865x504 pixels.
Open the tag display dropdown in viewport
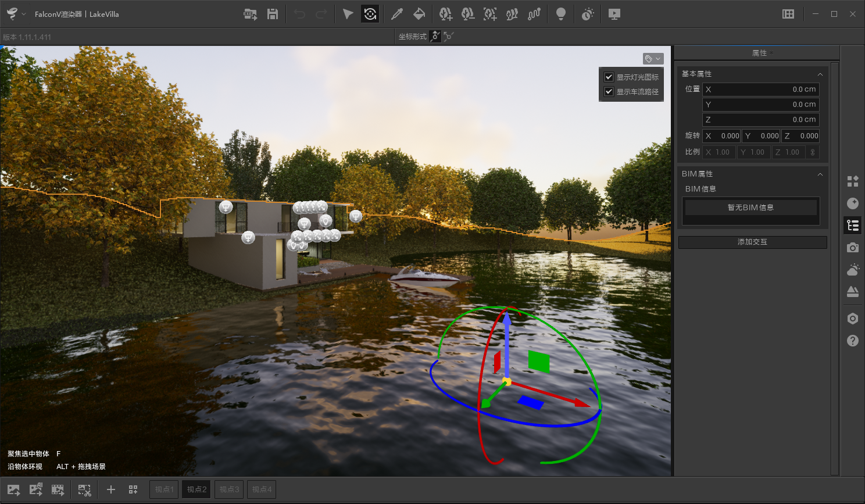click(653, 59)
